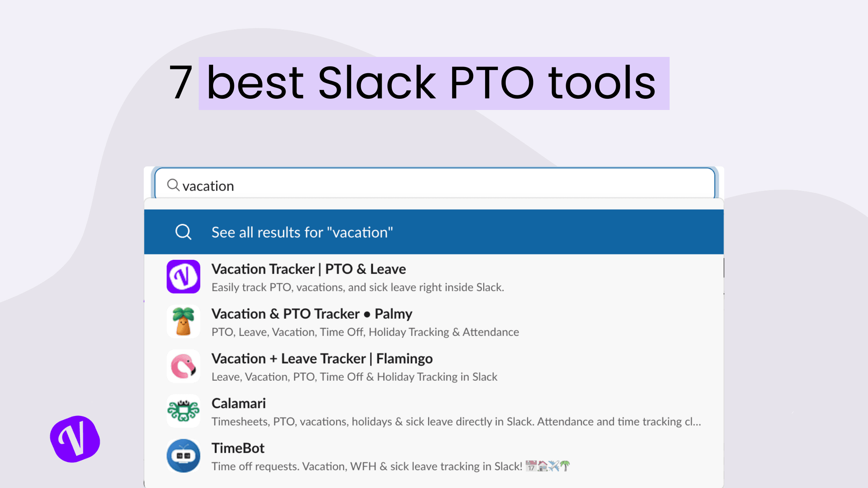Open 'Vacation + Leave Tracker | Flamingo' title
This screenshot has height=488, width=868.
[322, 359]
